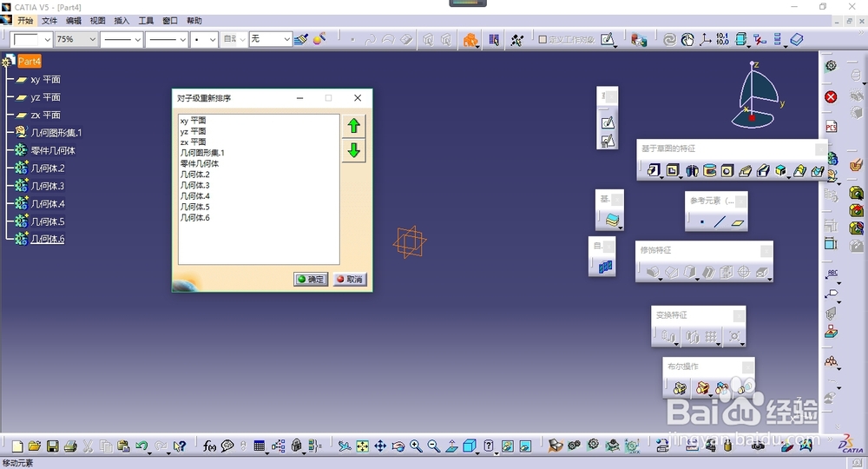The image size is (868, 469).
Task: Open the Formula f(x) tool
Action: tap(208, 446)
